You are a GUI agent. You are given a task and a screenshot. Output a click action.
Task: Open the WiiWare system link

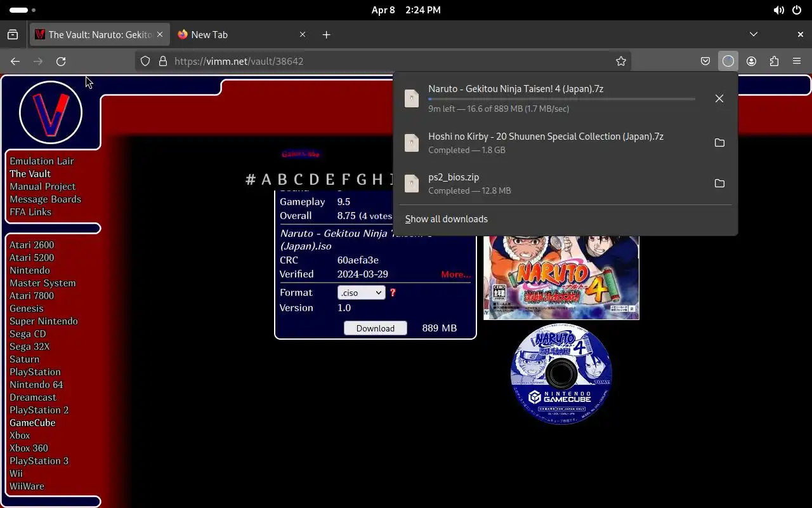point(27,486)
